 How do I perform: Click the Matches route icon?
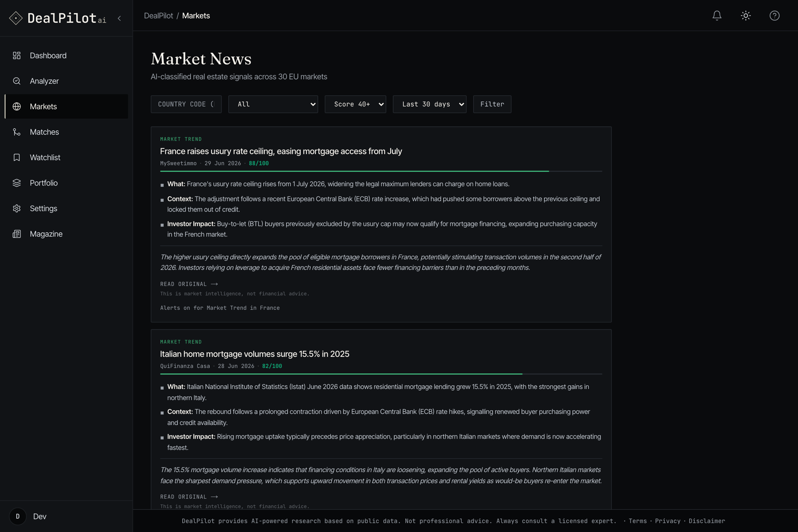pyautogui.click(x=17, y=132)
